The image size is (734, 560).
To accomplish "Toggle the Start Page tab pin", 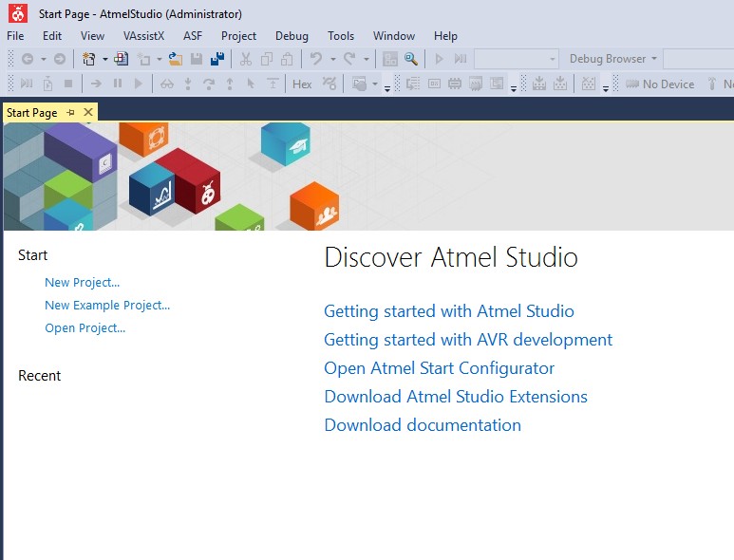I will pyautogui.click(x=70, y=112).
